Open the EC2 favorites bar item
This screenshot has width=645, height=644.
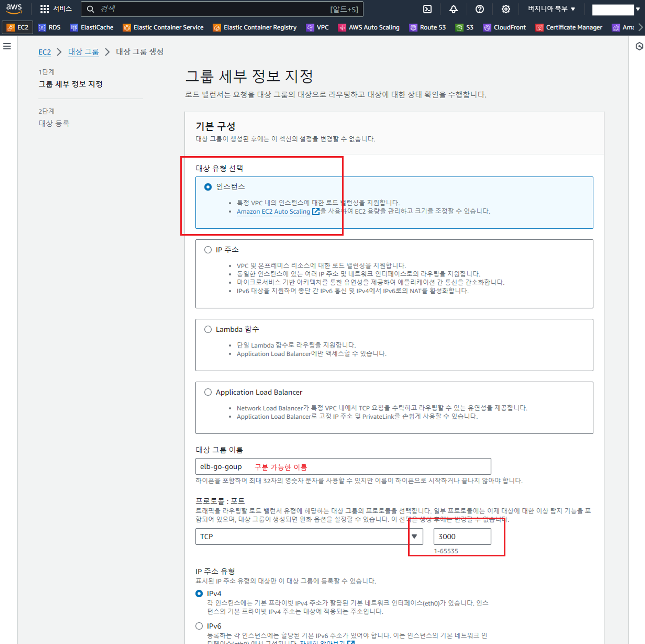18,27
